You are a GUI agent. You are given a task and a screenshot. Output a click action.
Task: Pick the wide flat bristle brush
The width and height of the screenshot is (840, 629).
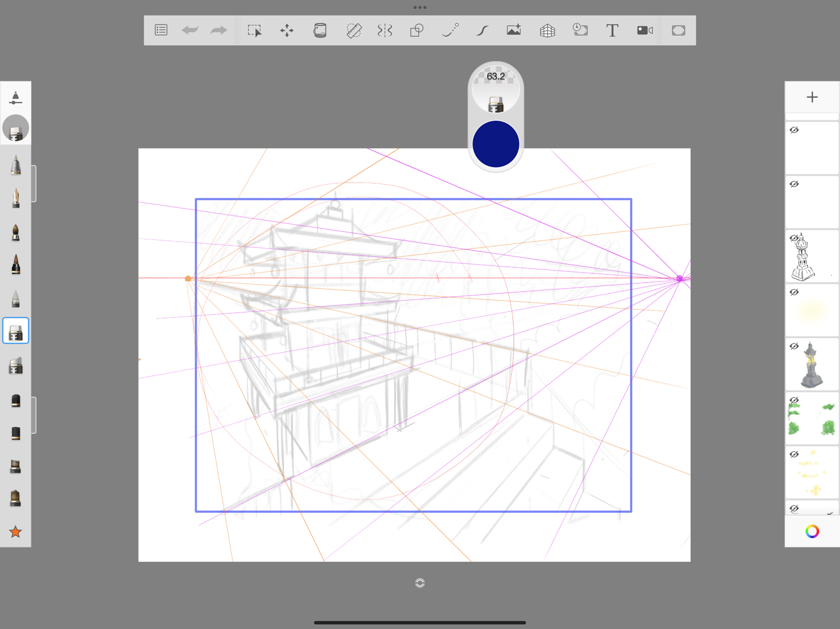tap(15, 466)
